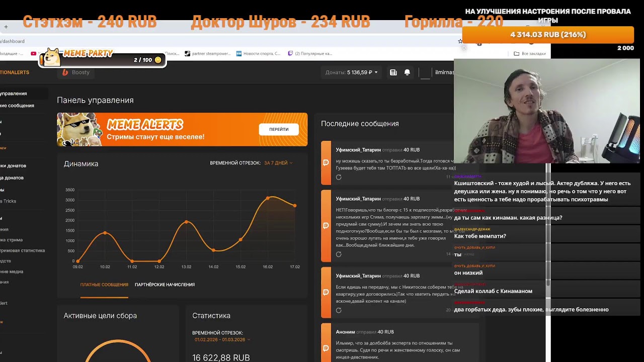Click the 'Стэтхэм - 240 RUB' ticker text
The height and width of the screenshot is (362, 644).
[x=90, y=22]
